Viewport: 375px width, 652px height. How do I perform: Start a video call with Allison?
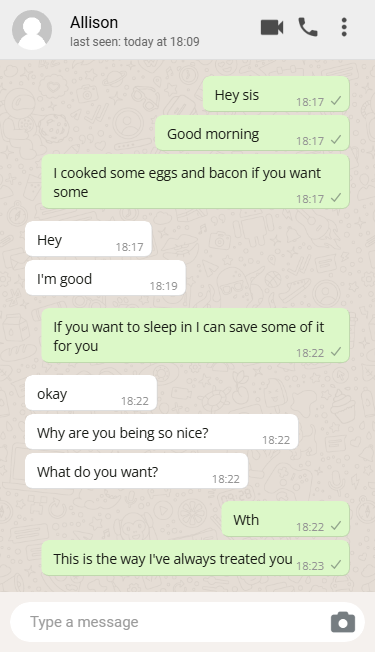click(x=272, y=27)
